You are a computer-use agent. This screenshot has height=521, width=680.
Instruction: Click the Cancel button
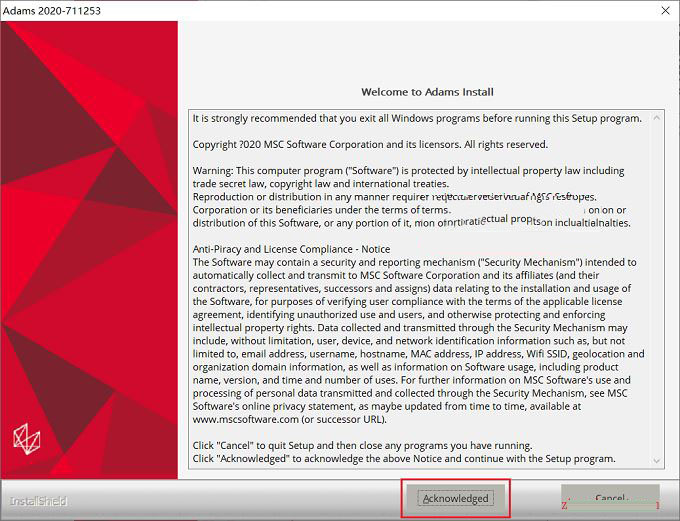611,498
